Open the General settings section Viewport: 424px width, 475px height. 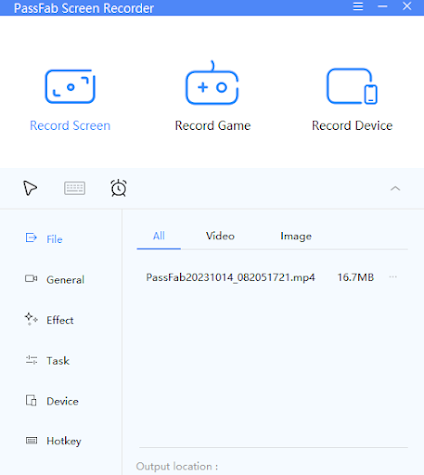65,280
